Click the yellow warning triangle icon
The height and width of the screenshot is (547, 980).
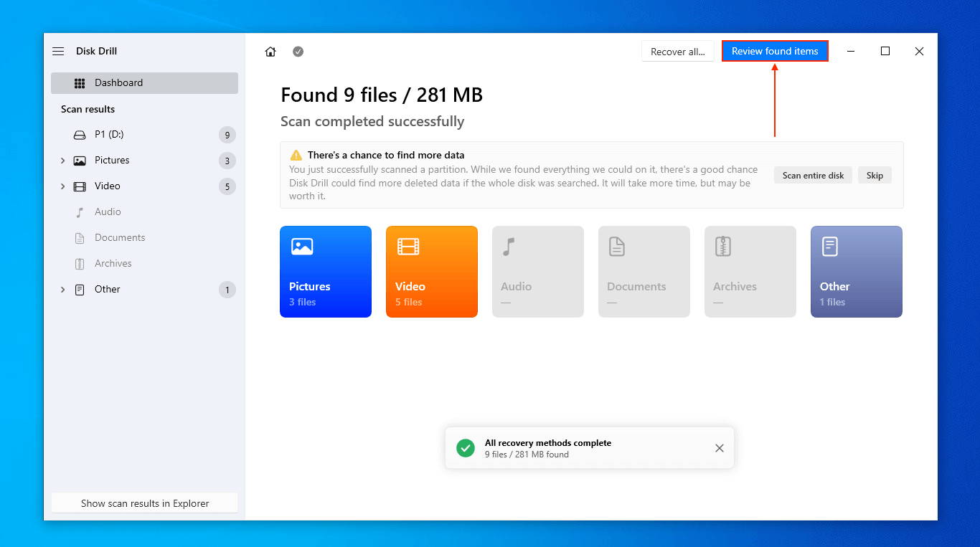[x=296, y=155]
